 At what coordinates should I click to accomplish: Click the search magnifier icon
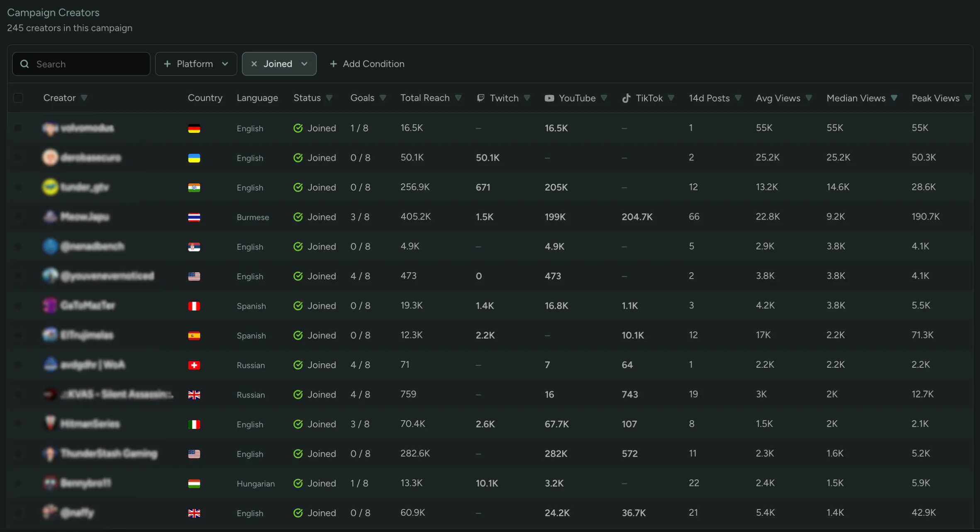pyautogui.click(x=24, y=64)
